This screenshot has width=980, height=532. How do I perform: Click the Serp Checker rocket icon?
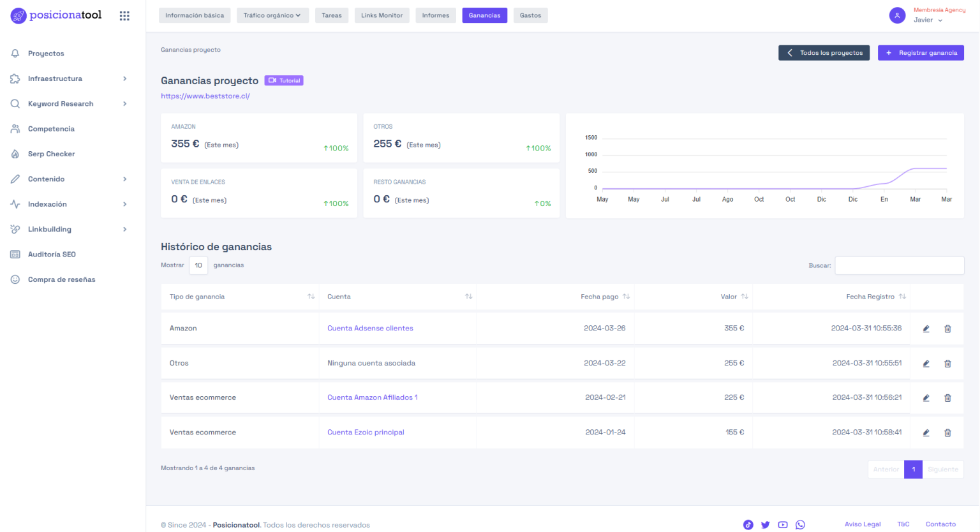15,154
